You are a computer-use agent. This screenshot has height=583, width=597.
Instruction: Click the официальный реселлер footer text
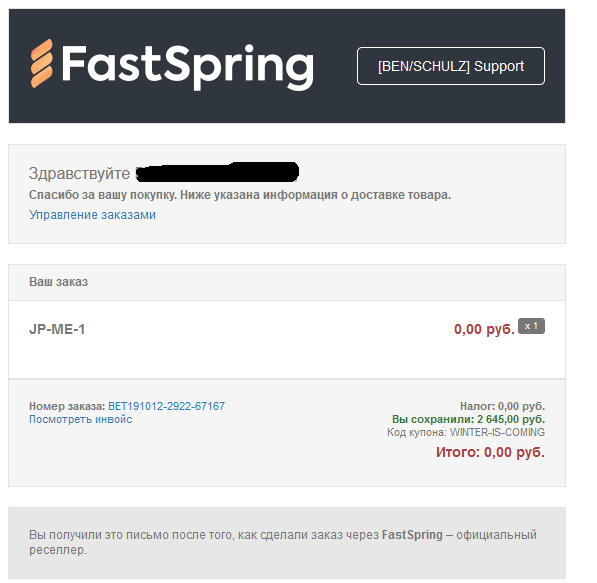pyautogui.click(x=283, y=543)
